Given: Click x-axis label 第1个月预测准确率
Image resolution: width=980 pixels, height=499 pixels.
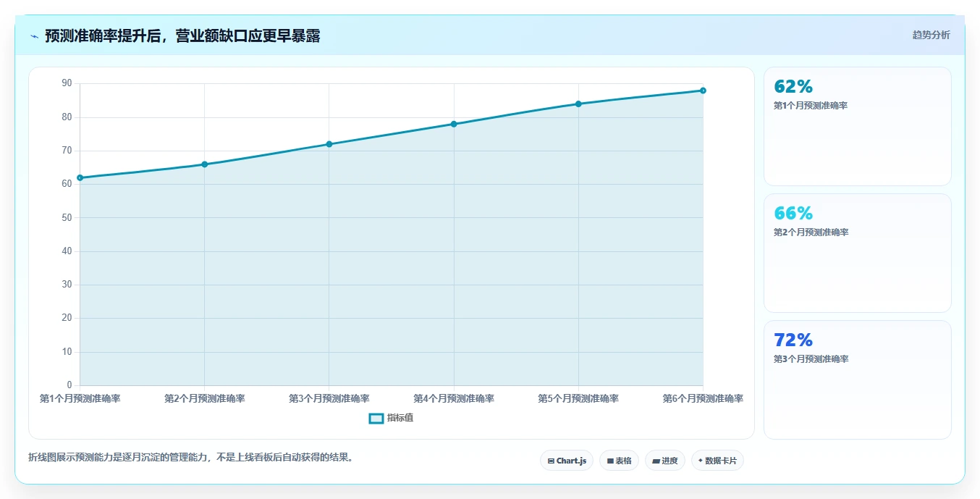Looking at the screenshot, I should pyautogui.click(x=80, y=398).
